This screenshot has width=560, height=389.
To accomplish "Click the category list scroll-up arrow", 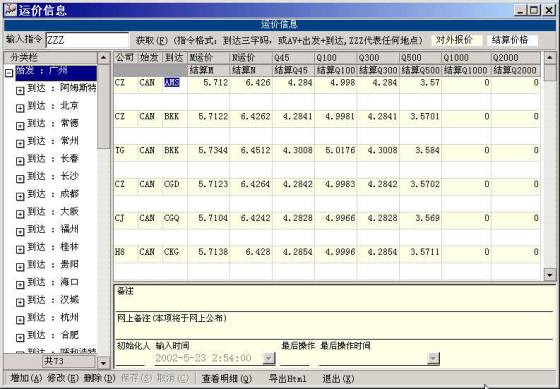I will click(x=104, y=58).
